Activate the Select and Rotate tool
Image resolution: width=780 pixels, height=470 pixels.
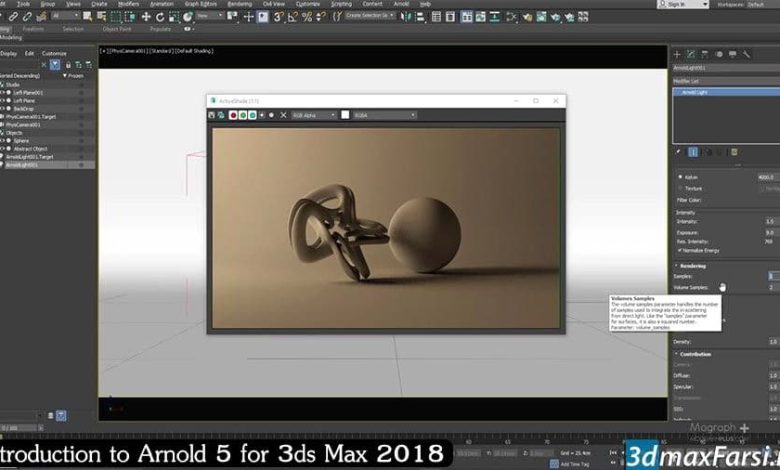tap(160, 16)
